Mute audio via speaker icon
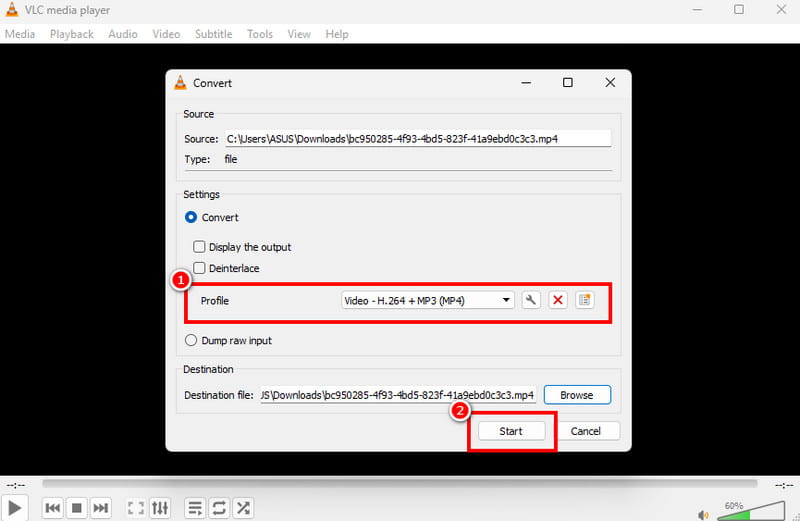 coord(704,514)
